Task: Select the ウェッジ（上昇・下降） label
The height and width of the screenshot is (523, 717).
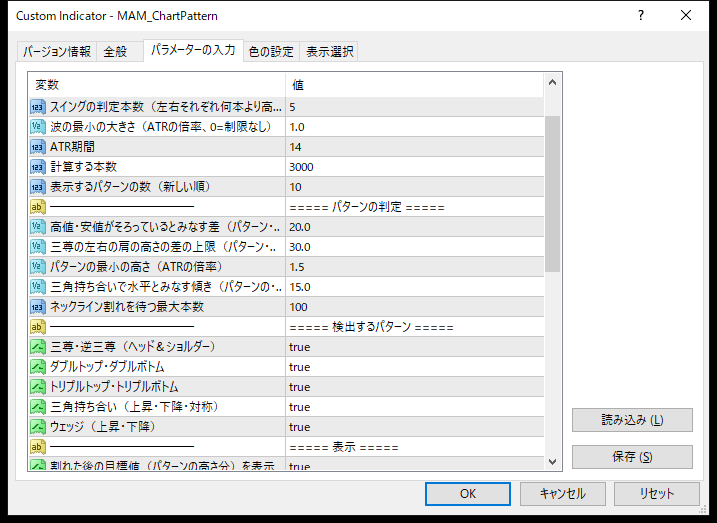Action: point(103,427)
